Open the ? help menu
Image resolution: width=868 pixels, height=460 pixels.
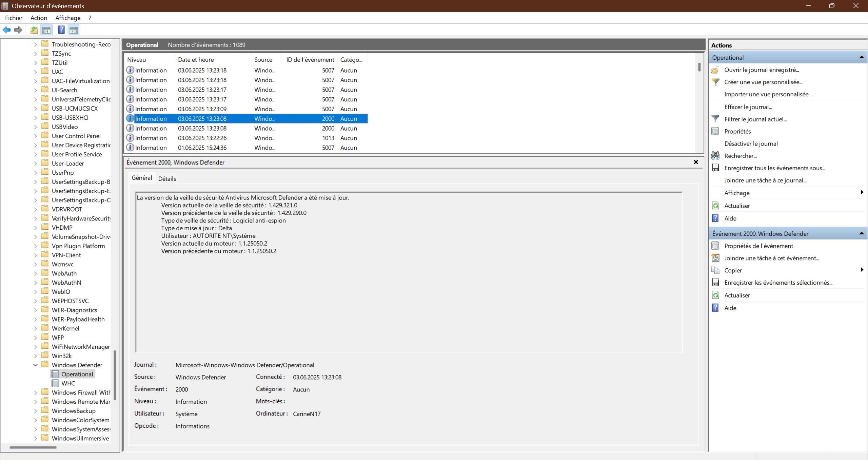point(90,18)
